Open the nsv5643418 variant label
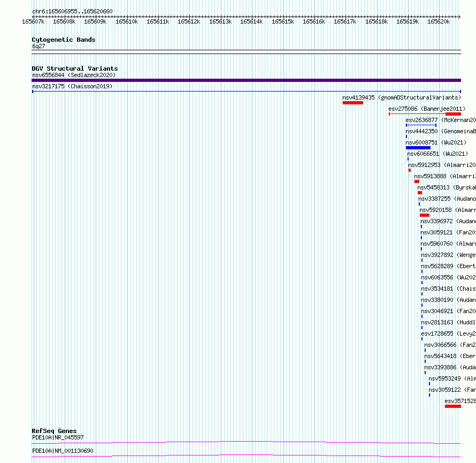The width and height of the screenshot is (476, 463). point(450,356)
